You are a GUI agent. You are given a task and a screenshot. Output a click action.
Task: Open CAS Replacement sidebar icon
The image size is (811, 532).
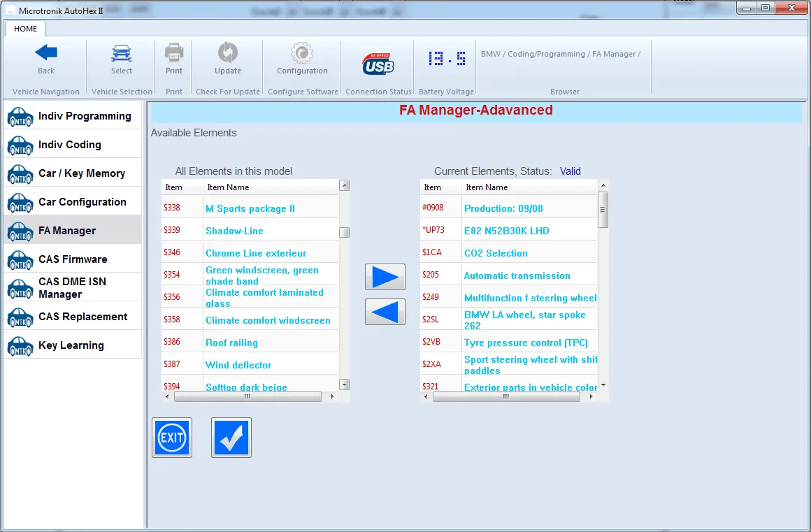[20, 318]
